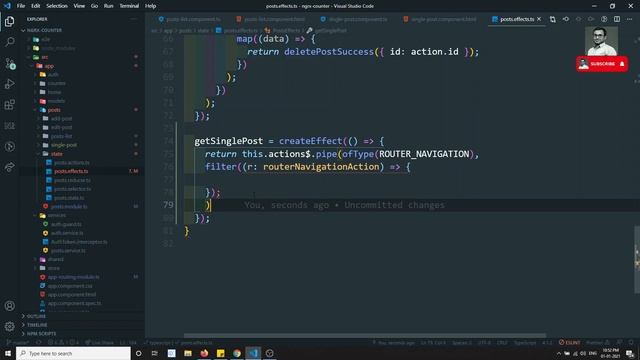Expand the OUTLINE section

(x=36, y=316)
